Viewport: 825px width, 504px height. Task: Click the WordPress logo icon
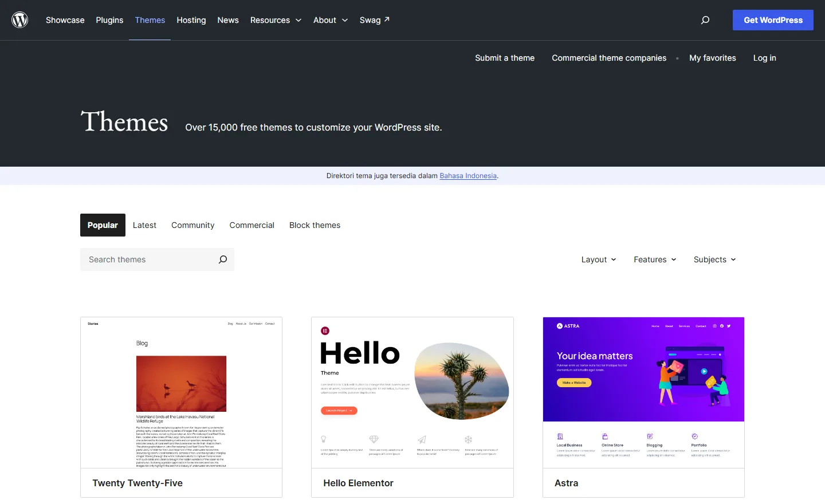click(x=20, y=20)
